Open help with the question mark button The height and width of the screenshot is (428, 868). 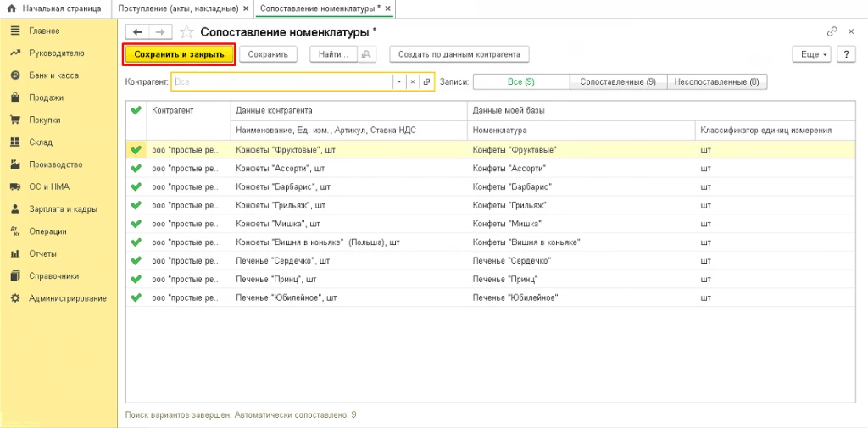click(847, 55)
